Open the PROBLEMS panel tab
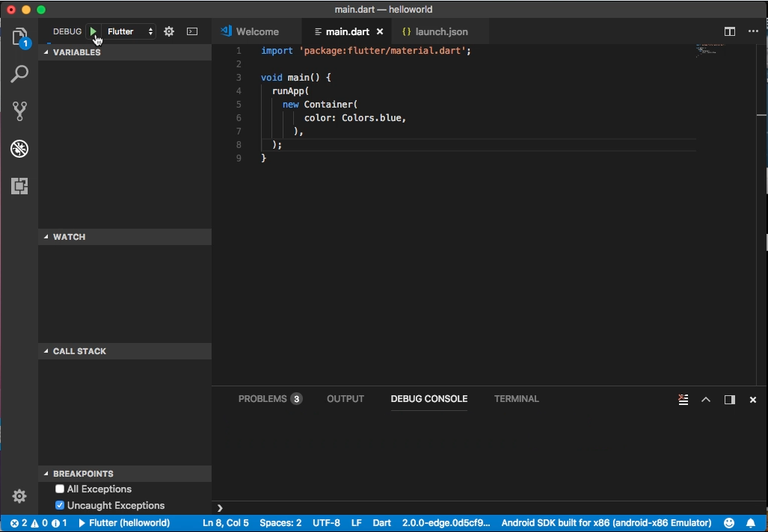Viewport: 768px width, 532px height. click(x=270, y=399)
